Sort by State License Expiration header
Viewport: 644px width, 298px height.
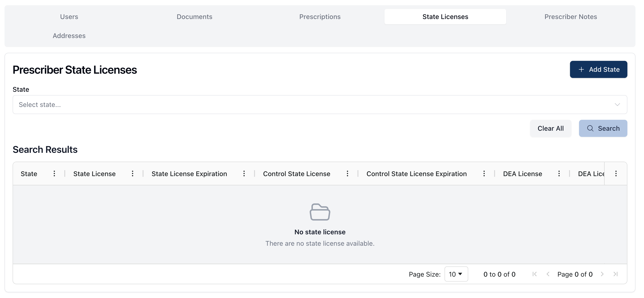[x=189, y=174]
